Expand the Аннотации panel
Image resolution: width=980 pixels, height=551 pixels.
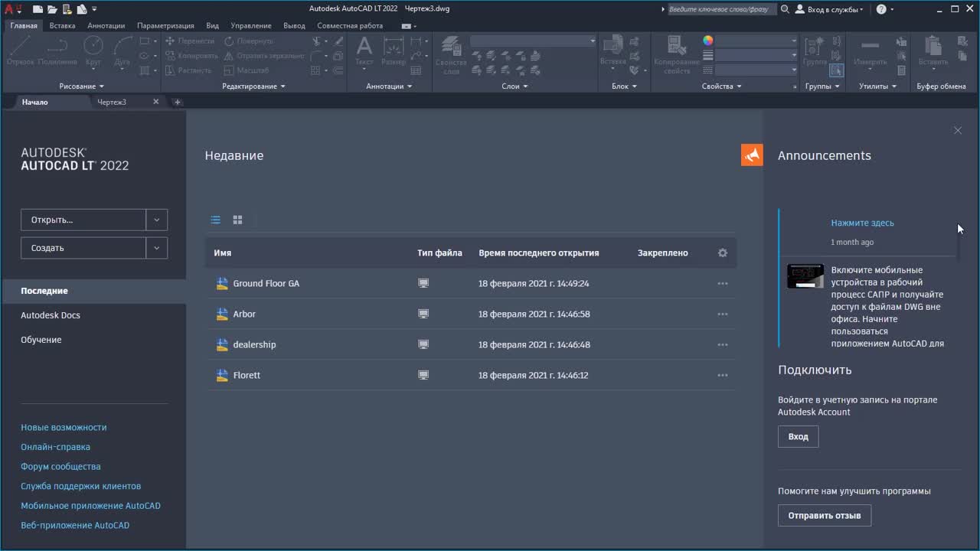point(389,86)
